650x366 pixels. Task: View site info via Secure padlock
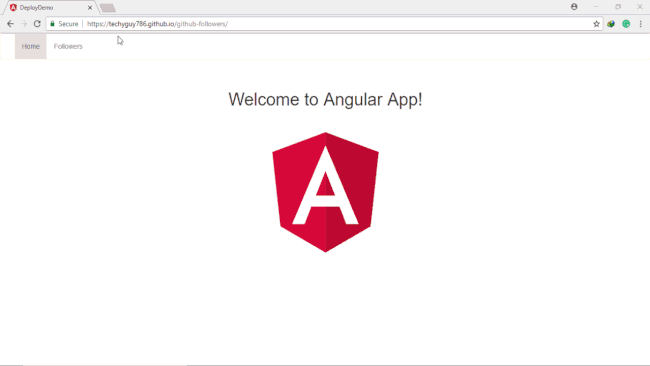coord(64,24)
